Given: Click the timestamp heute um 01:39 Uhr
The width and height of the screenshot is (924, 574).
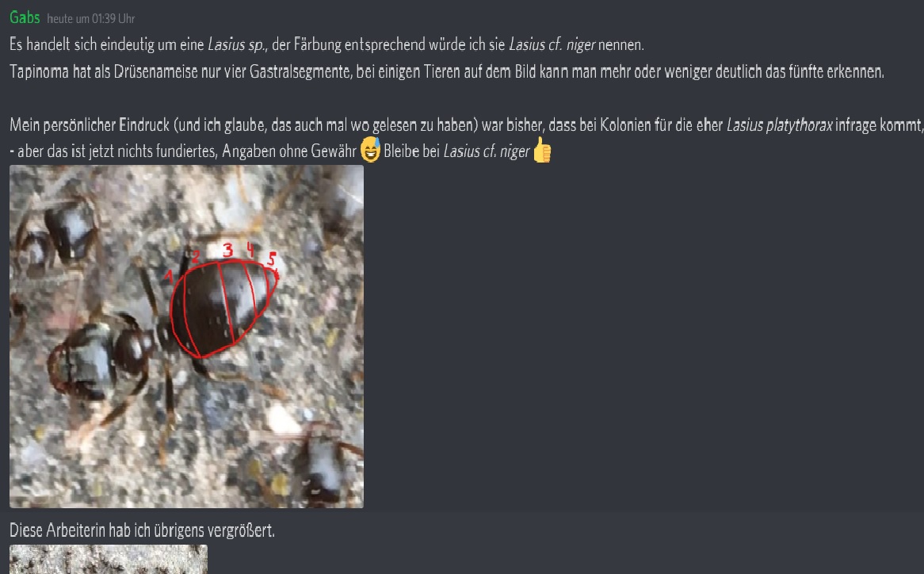Looking at the screenshot, I should pyautogui.click(x=91, y=19).
